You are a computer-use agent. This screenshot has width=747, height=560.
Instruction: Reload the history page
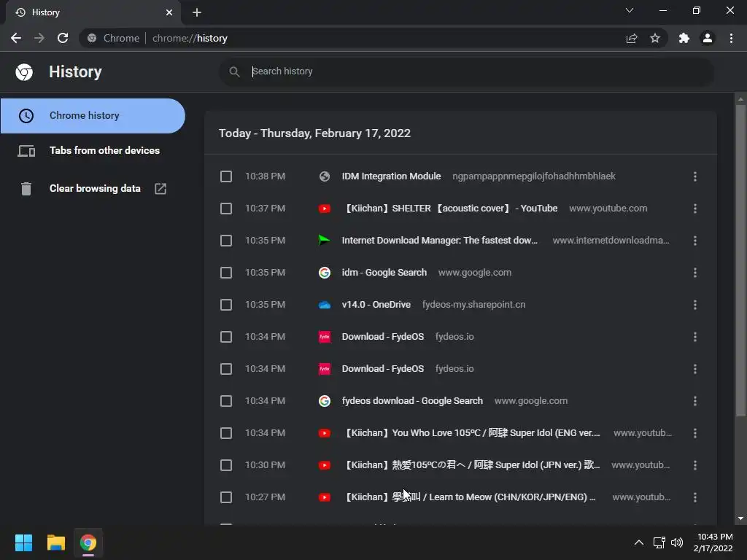63,38
